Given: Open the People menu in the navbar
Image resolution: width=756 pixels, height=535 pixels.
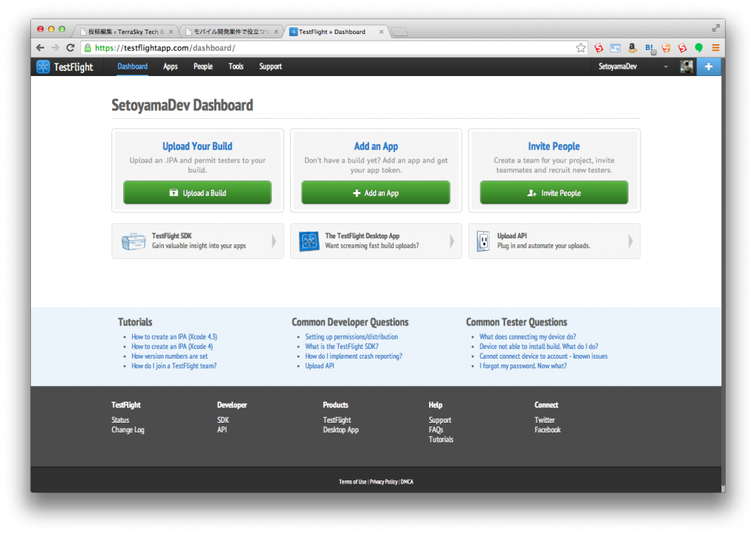Looking at the screenshot, I should coord(203,66).
